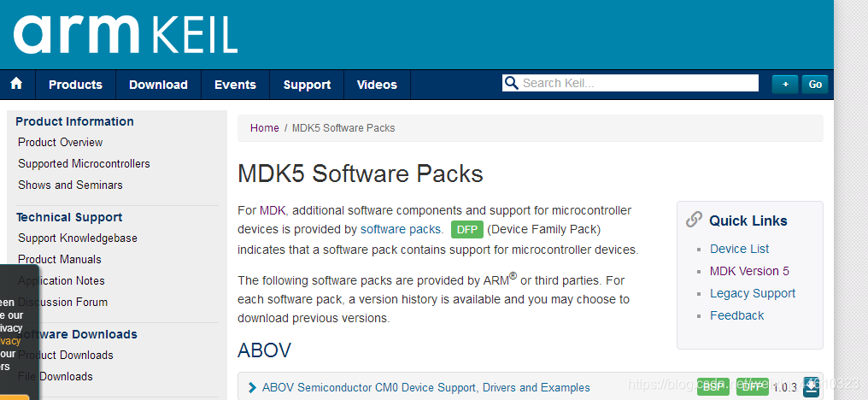Click the Go search button
Viewport: 868px width, 400px height.
[x=815, y=85]
